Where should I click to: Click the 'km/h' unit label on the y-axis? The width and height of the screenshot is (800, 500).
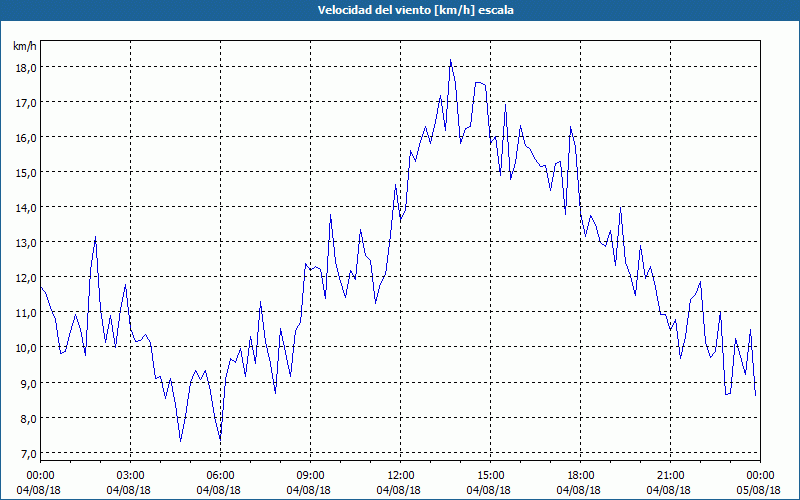coord(25,46)
